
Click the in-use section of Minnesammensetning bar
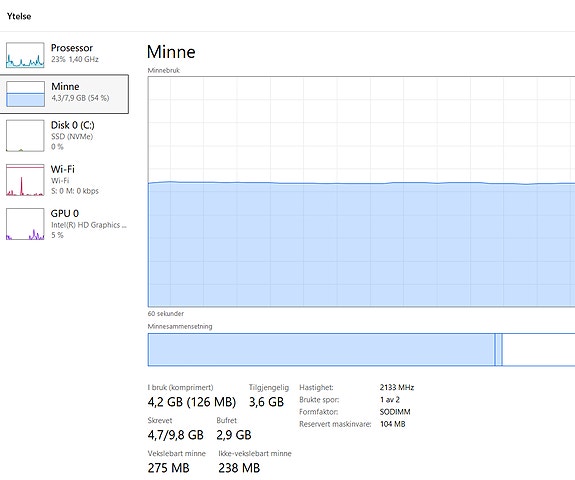pos(321,349)
